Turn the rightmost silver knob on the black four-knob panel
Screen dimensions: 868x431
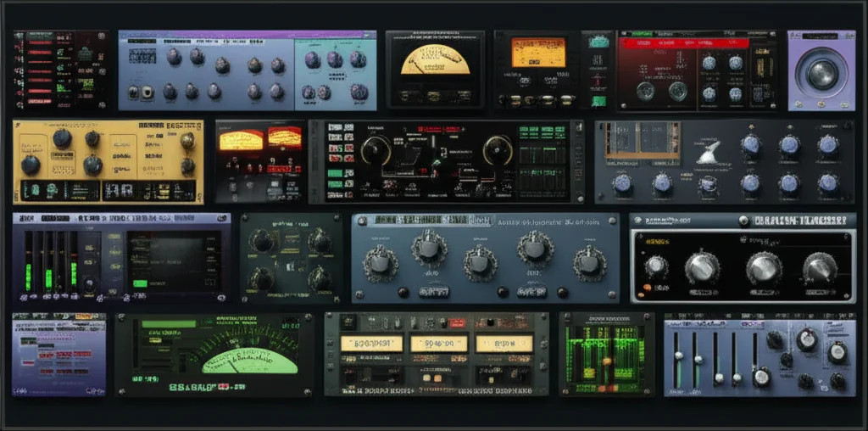821,269
